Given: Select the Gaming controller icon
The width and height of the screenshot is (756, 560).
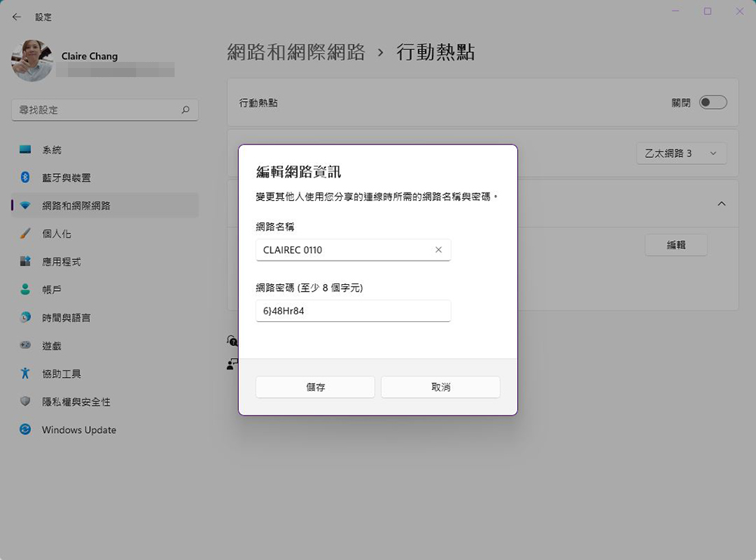Looking at the screenshot, I should [x=26, y=345].
